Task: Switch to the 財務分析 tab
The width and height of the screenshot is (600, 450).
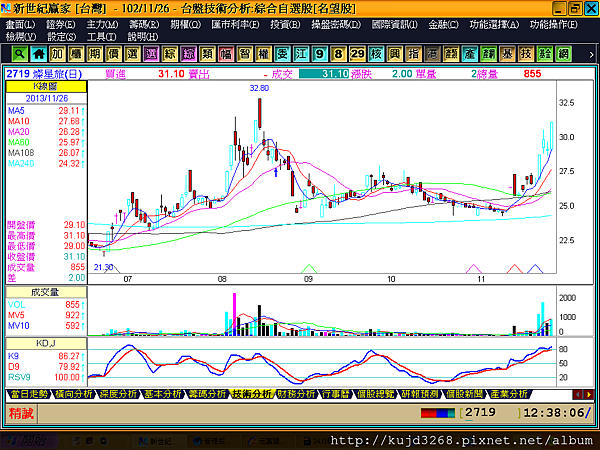Action: [296, 394]
